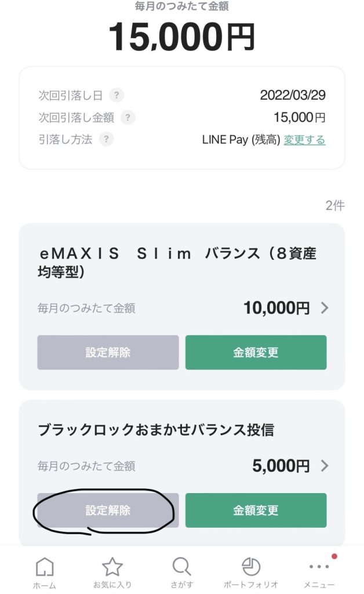Select the お気に入り tab label
Screen dimensions: 364x594
coord(112,585)
